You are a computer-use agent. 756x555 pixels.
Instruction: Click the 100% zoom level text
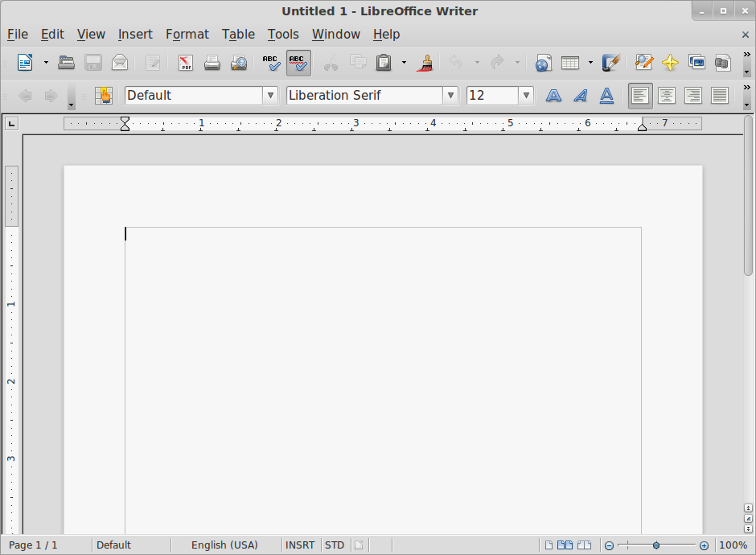[x=733, y=545]
